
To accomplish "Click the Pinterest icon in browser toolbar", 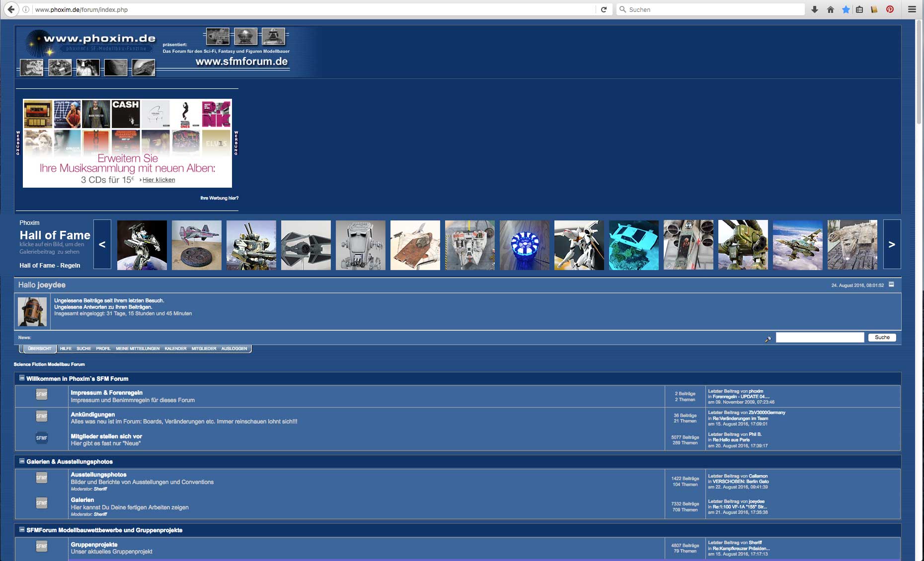I will [x=890, y=9].
